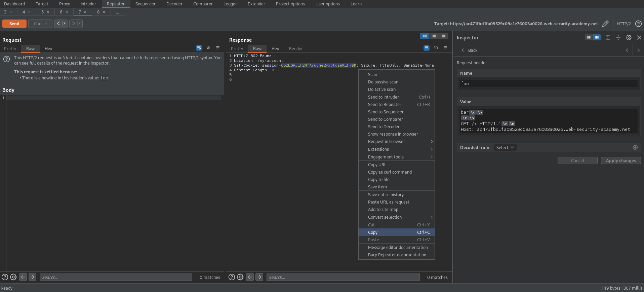Choose Send to Intruder in context menu
This screenshot has width=644, height=292.
(397, 97)
